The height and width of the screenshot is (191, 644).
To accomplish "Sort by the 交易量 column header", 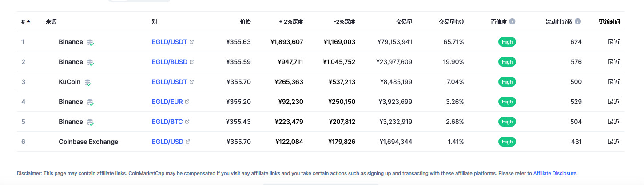I will (x=404, y=21).
